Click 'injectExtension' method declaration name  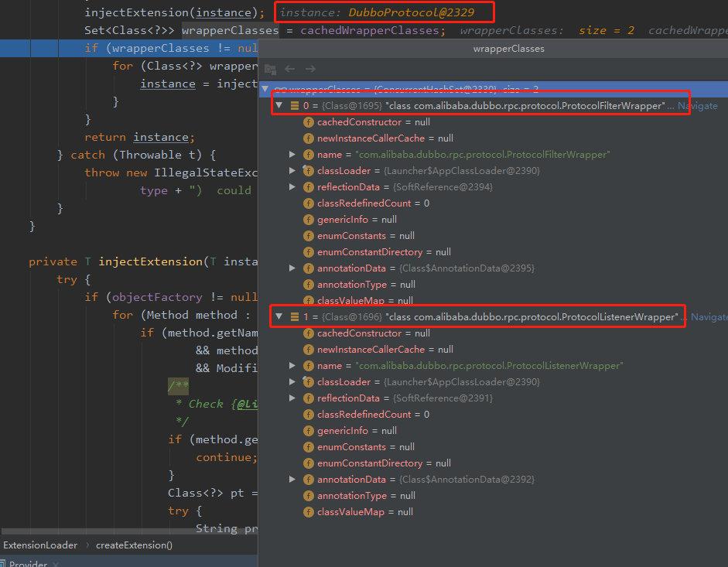click(x=150, y=262)
